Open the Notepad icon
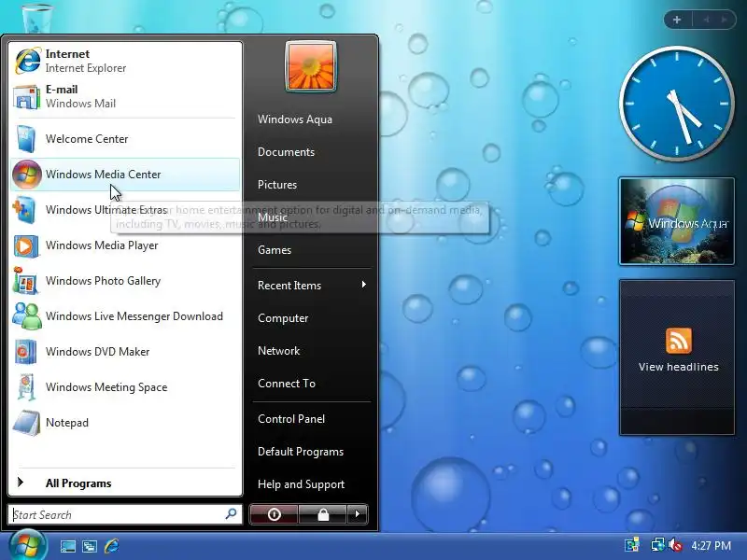The width and height of the screenshot is (747, 560). point(27,423)
